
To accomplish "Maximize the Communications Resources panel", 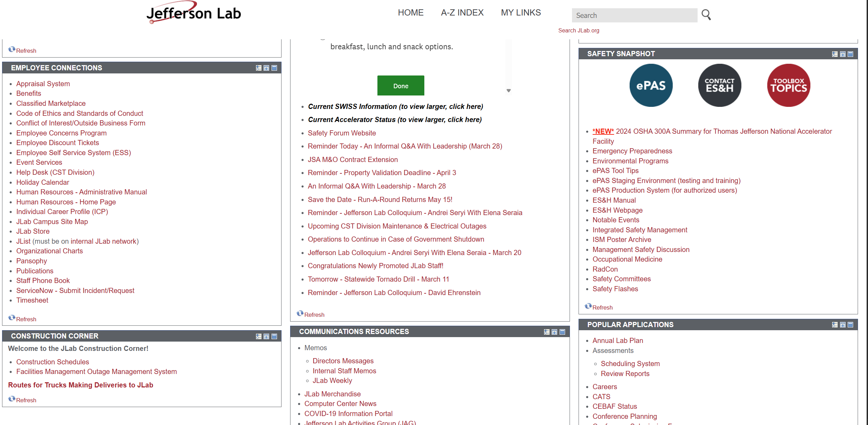I will tap(562, 332).
